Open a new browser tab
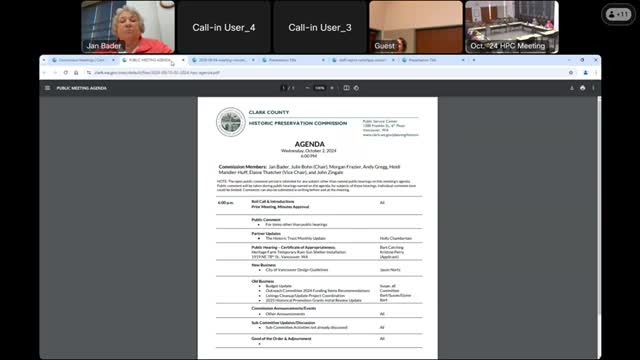640x360 pixels. point(473,60)
